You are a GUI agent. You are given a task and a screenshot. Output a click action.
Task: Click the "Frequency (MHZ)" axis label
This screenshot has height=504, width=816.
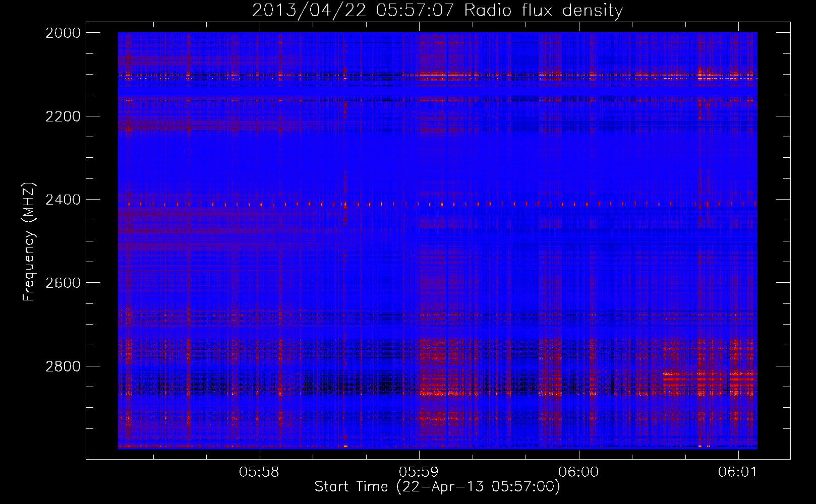pos(29,242)
